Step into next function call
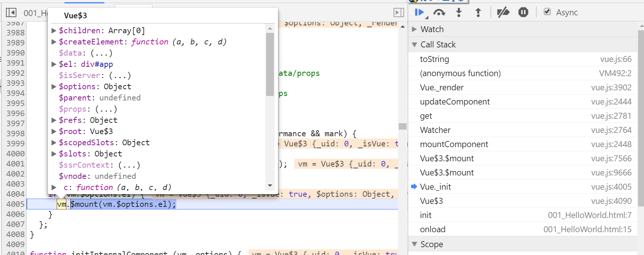The height and width of the screenshot is (255, 644). coord(459,12)
